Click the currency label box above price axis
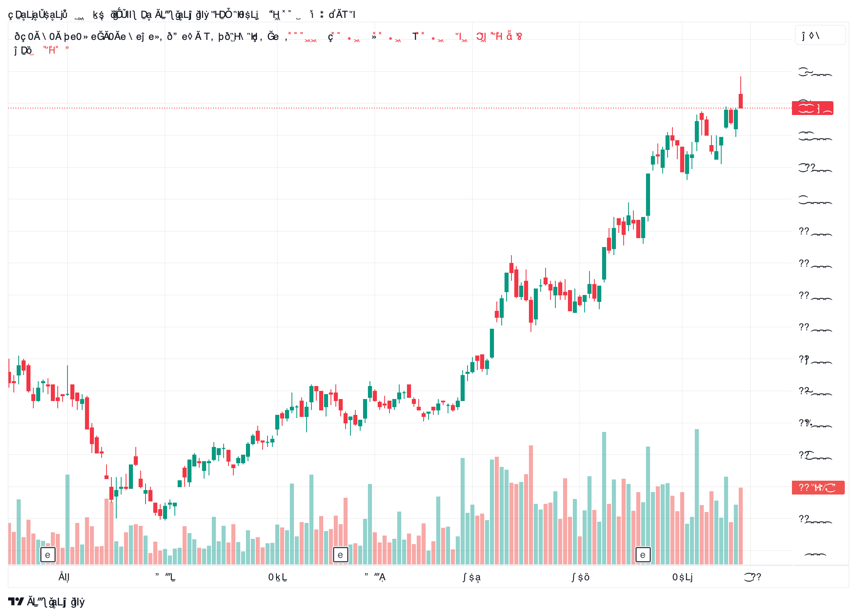 (x=820, y=35)
